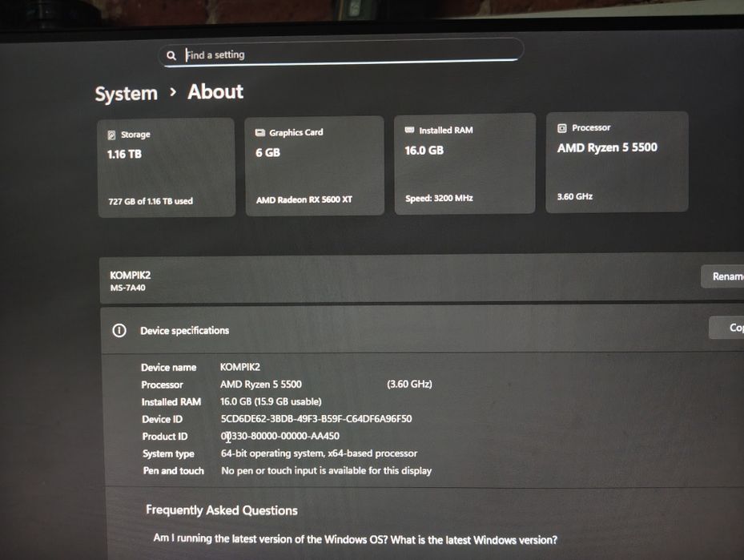
Task: Click the 64-bit operating system value
Action: 319,453
